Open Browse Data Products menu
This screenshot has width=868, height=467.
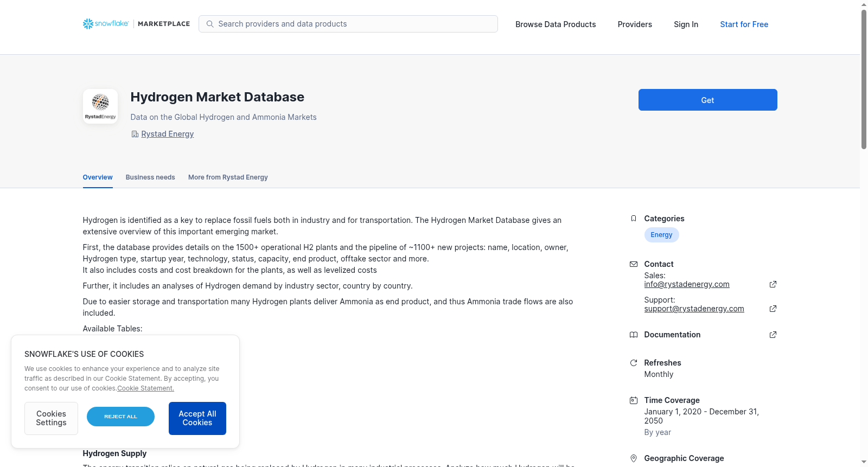(x=556, y=24)
